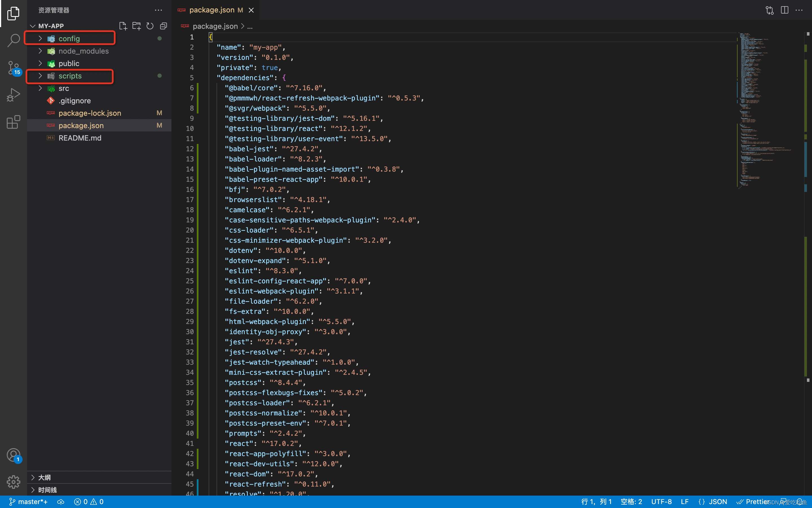Close the package.json tab
Viewport: 812px width, 508px height.
click(251, 10)
